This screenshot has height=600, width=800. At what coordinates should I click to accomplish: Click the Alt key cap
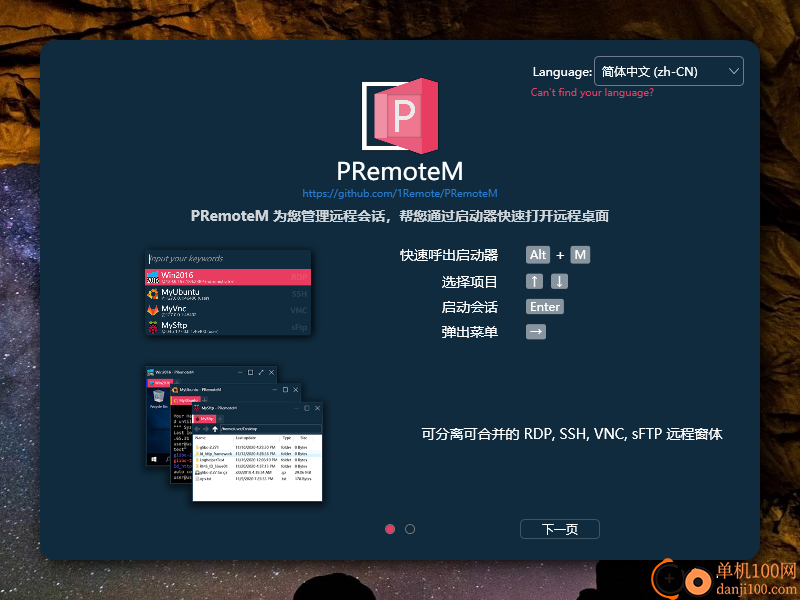pos(538,255)
